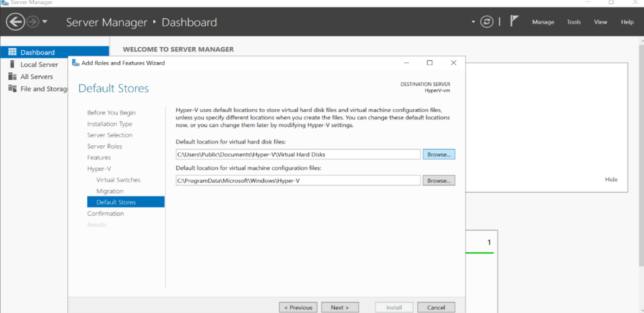The image size is (644, 313).
Task: Open the Manage menu
Action: pos(543,22)
